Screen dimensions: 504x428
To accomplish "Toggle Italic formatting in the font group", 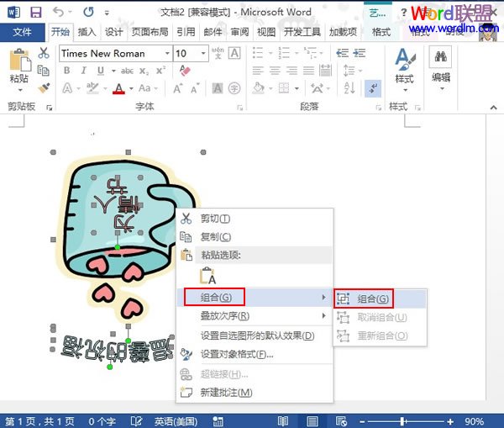I will 81,71.
